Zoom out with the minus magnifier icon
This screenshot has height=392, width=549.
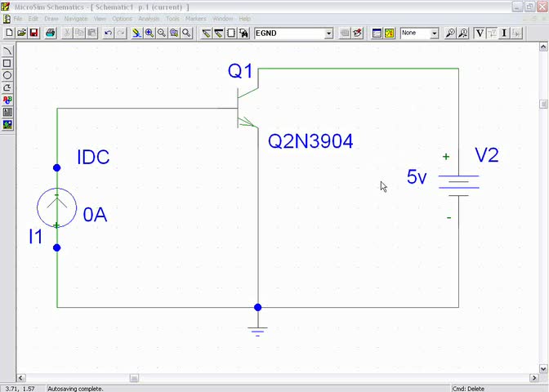[162, 33]
